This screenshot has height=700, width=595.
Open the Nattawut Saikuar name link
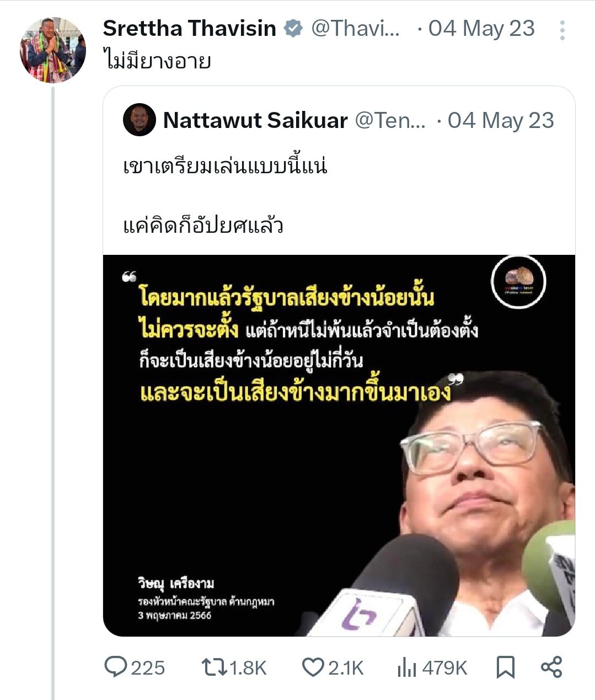click(255, 120)
